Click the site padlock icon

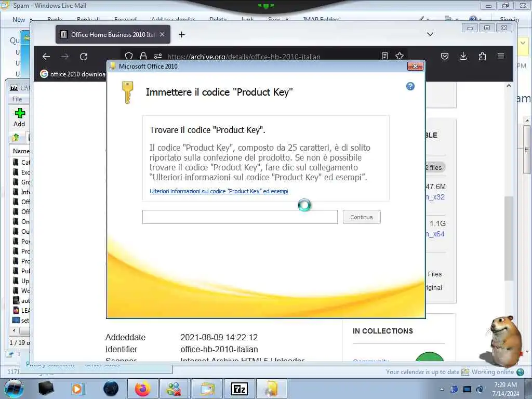[143, 56]
